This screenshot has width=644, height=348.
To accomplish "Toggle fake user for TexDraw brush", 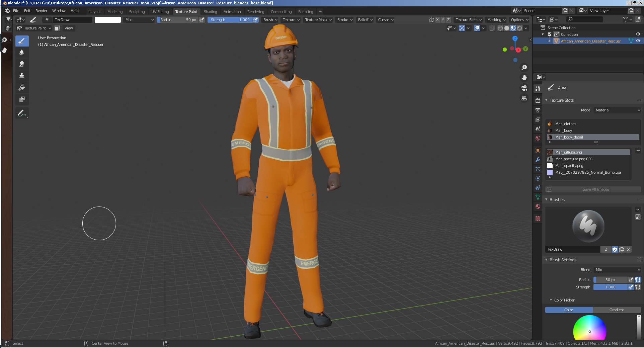I will 615,249.
